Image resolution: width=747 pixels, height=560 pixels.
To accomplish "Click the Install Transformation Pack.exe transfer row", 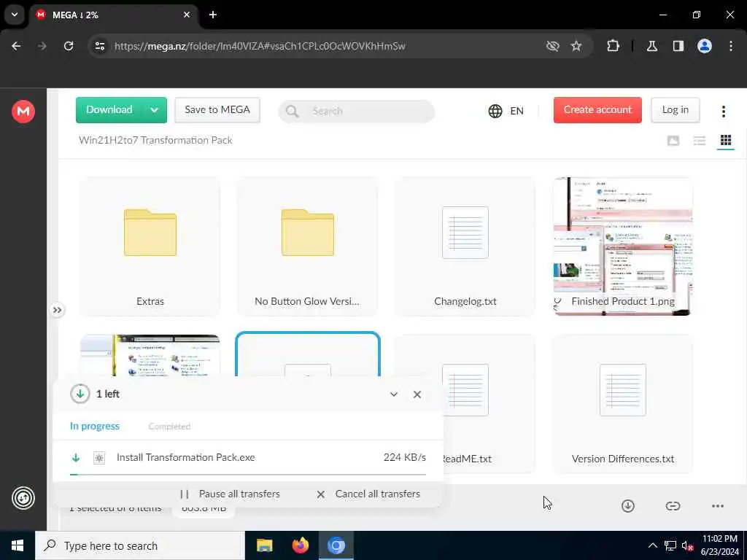I will click(x=248, y=458).
